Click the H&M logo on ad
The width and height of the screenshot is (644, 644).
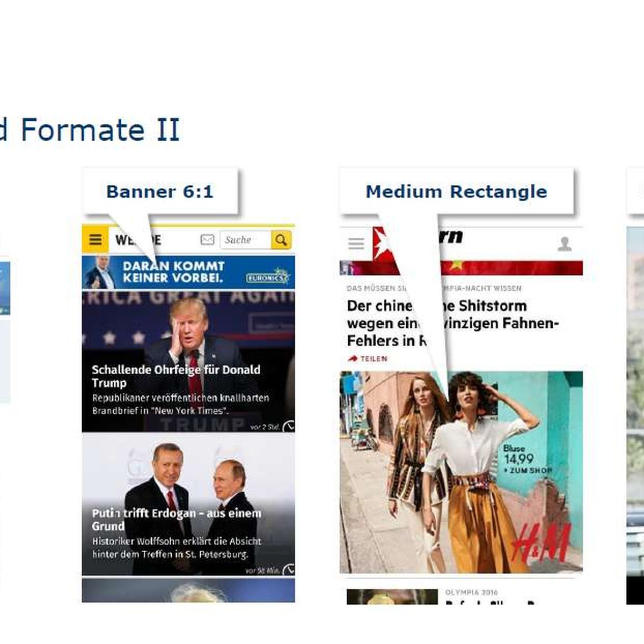pos(541,543)
